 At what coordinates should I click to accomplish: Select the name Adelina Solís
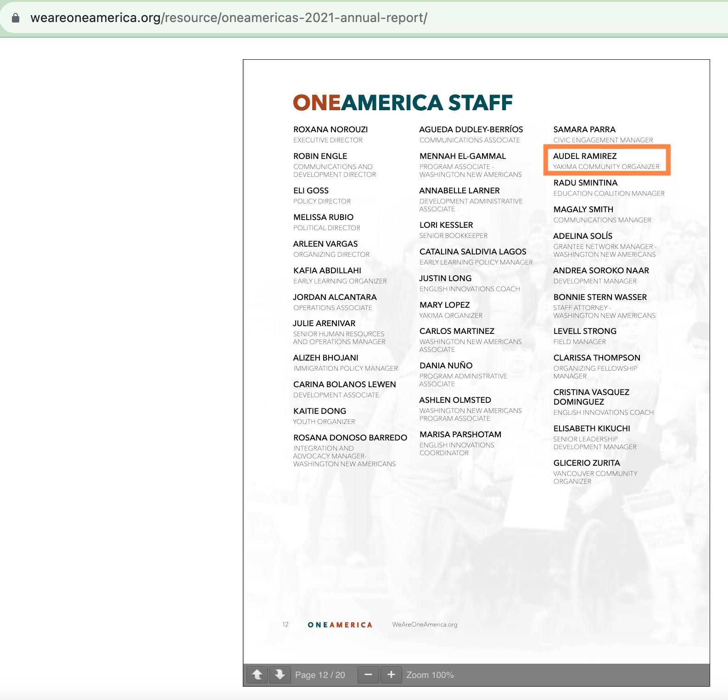click(583, 236)
